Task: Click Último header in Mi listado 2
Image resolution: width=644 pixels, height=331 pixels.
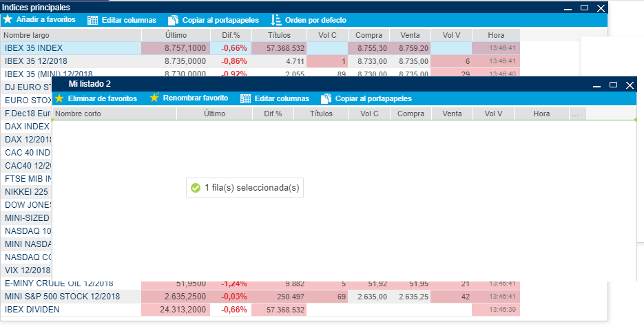Action: click(214, 114)
